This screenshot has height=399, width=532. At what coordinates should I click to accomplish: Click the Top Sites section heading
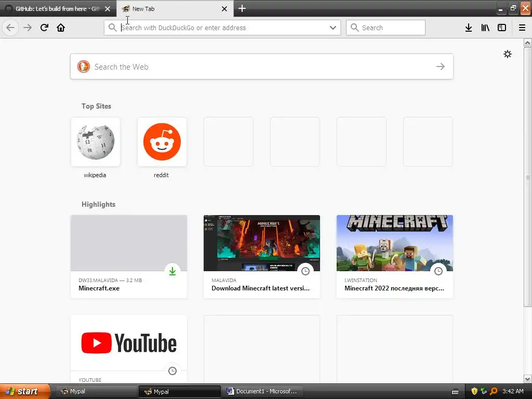click(x=96, y=106)
